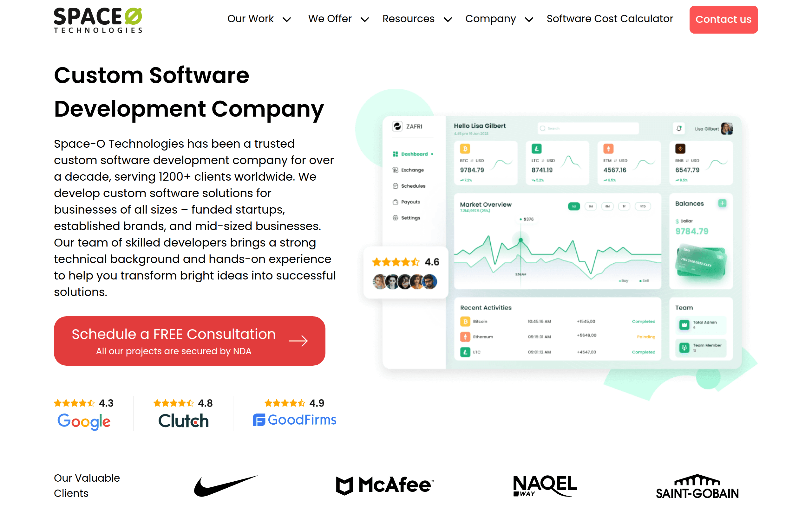Click the Space-O Technologies logo

pos(98,20)
